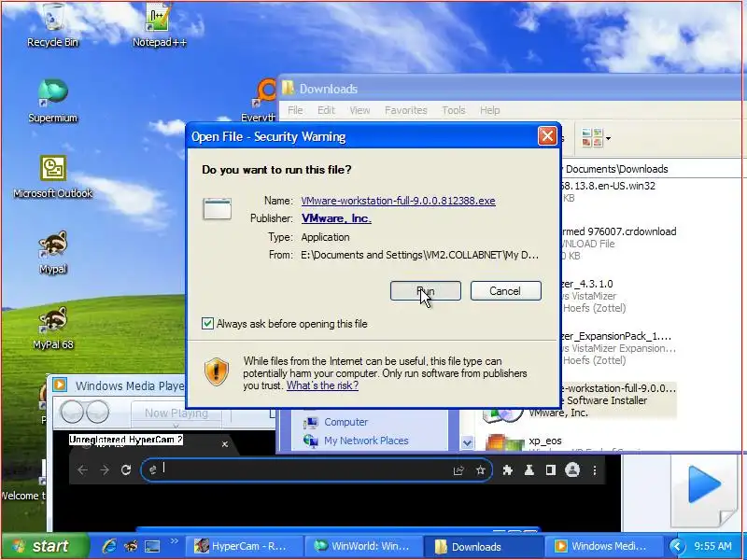Click the browser flask labs icon
The width and height of the screenshot is (747, 560).
pos(529,470)
